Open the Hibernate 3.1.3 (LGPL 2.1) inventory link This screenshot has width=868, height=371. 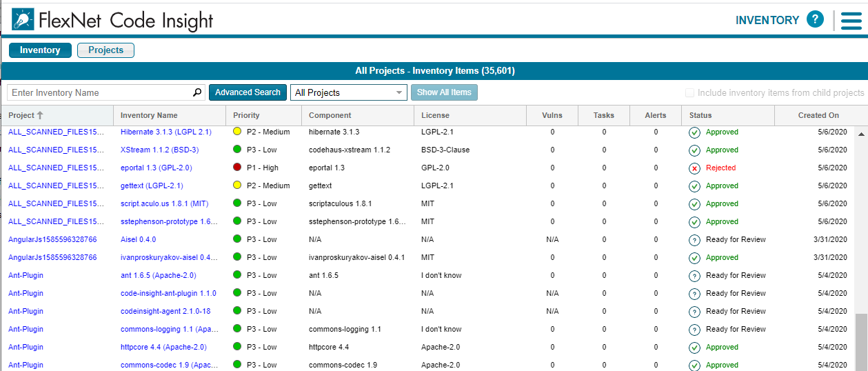[166, 132]
